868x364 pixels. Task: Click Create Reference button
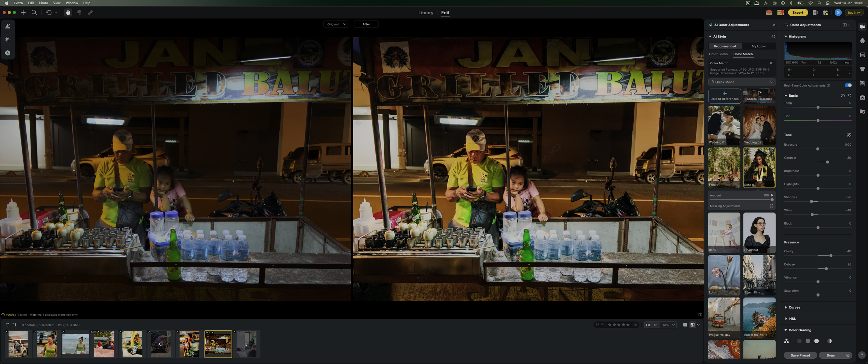(759, 96)
